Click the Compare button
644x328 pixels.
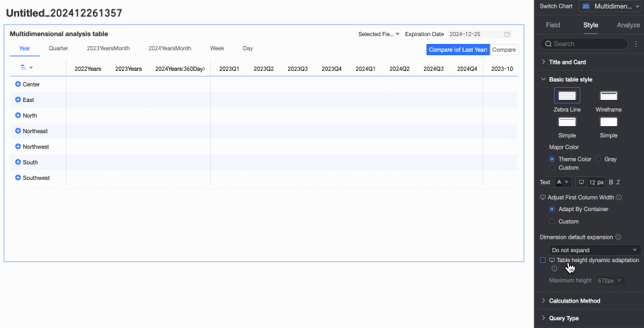click(504, 50)
